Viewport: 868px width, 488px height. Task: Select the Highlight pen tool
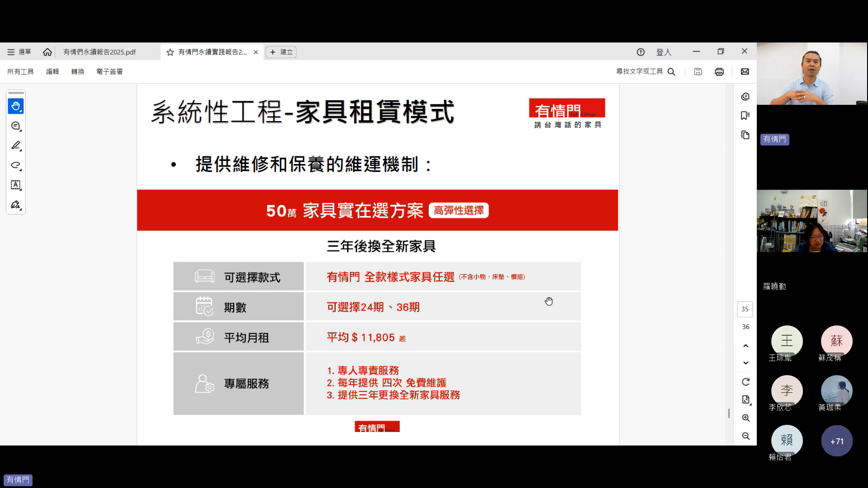[x=16, y=145]
